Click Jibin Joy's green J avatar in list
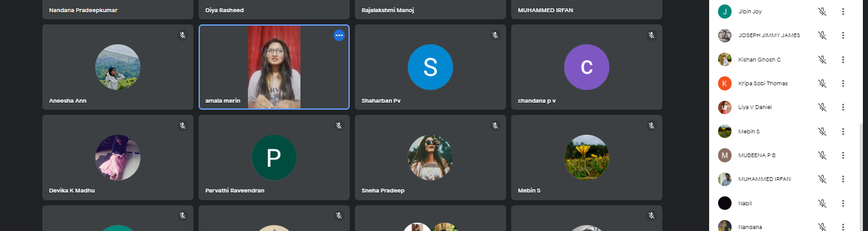The height and width of the screenshot is (231, 868). click(x=725, y=12)
